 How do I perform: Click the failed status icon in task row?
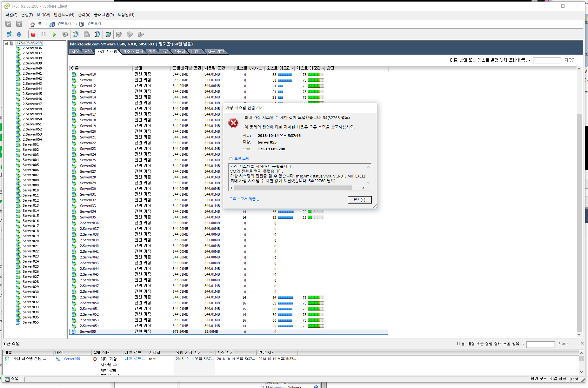coord(95,359)
